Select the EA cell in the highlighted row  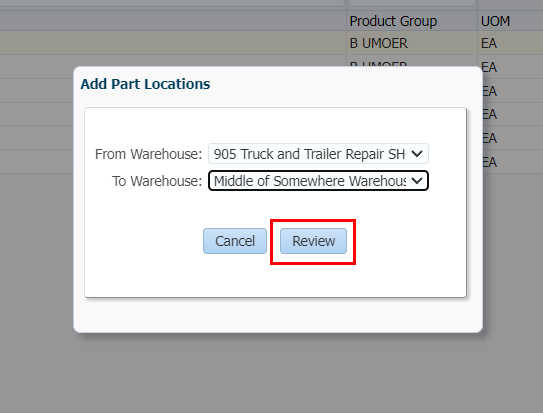(x=489, y=43)
